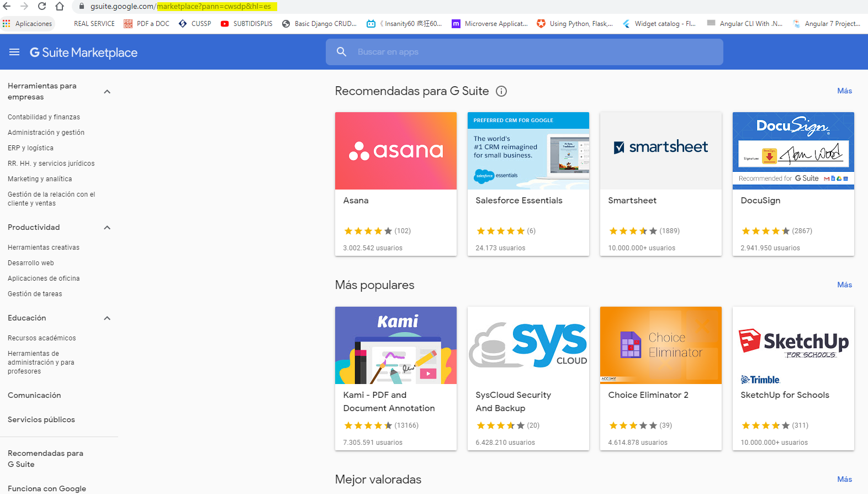The image size is (868, 494).
Task: Open the Asana app card image
Action: pyautogui.click(x=396, y=151)
